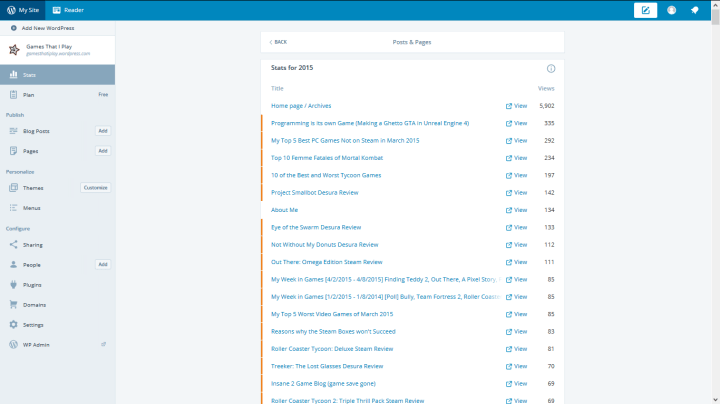Click the WP Admin WordPress icon

pos(13,344)
